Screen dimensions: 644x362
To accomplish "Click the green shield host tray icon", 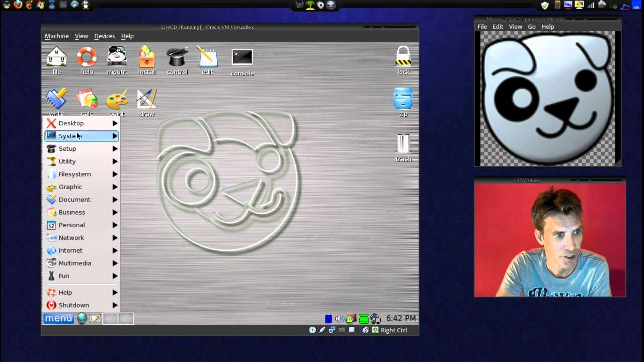I will click(545, 5).
